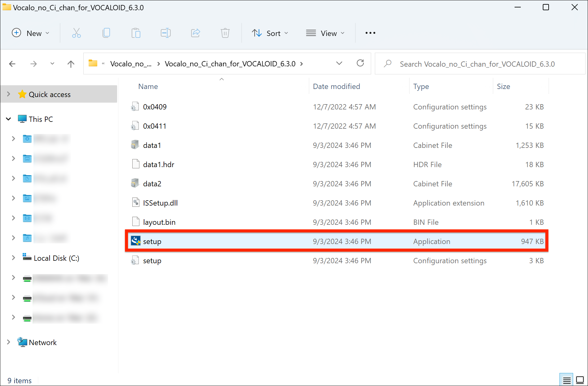Image resolution: width=588 pixels, height=386 pixels.
Task: Select the Rename icon in the toolbar
Action: pyautogui.click(x=166, y=33)
